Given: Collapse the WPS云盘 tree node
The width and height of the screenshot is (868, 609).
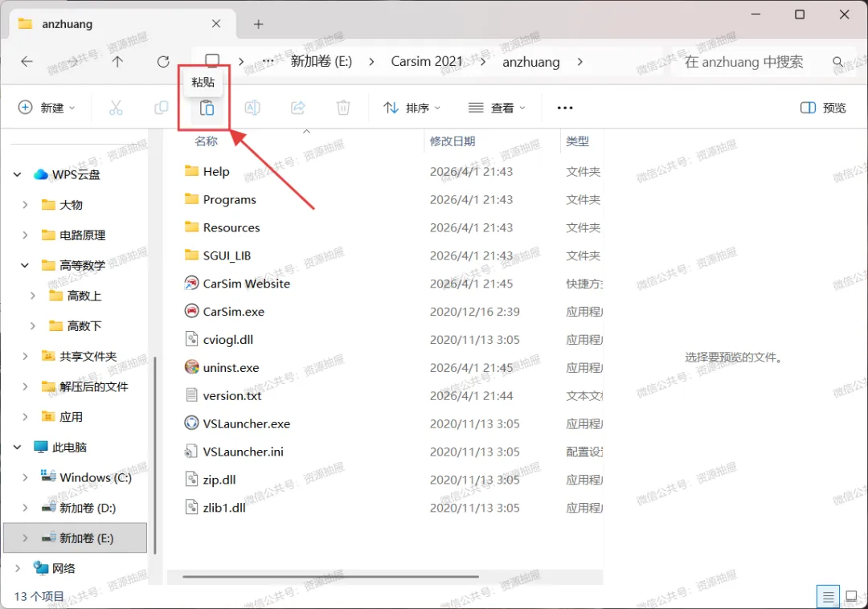Looking at the screenshot, I should pos(17,175).
